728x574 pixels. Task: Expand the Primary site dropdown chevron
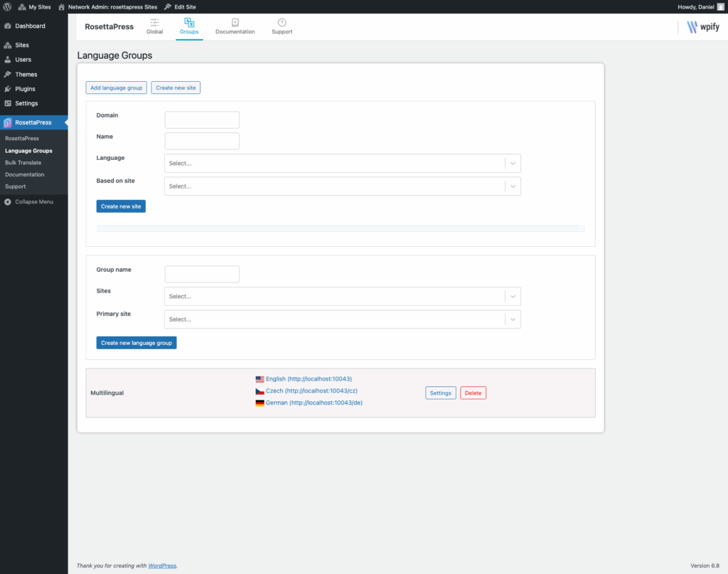tap(513, 319)
